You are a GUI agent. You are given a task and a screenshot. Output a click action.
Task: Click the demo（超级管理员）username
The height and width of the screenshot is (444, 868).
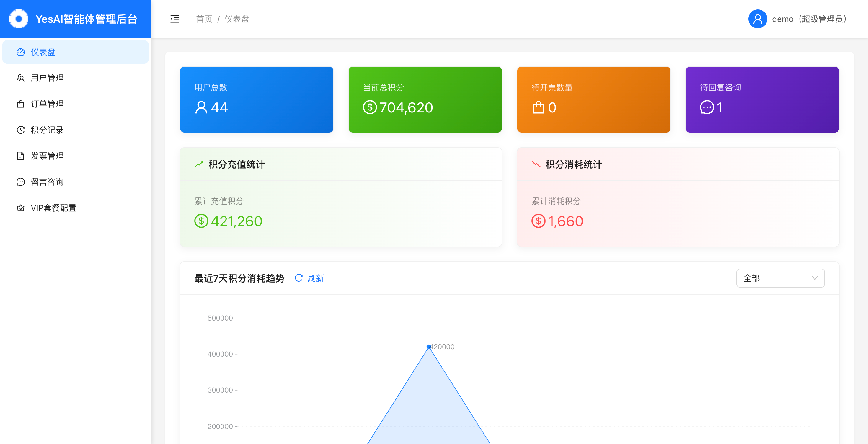click(x=810, y=19)
